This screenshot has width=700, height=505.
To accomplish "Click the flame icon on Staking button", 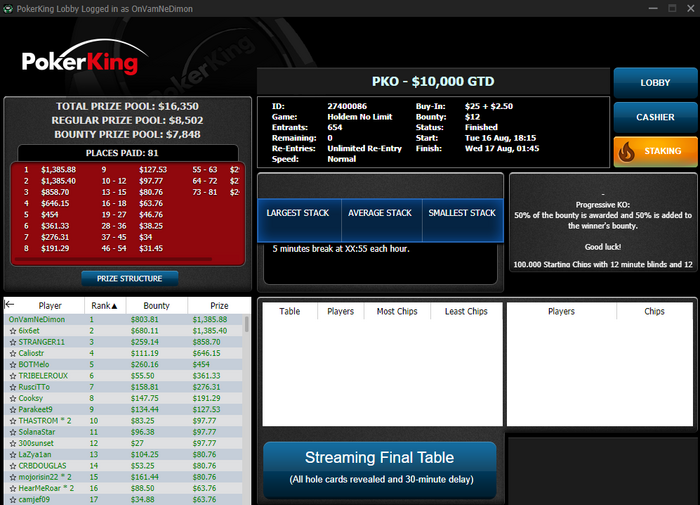I will (x=626, y=152).
